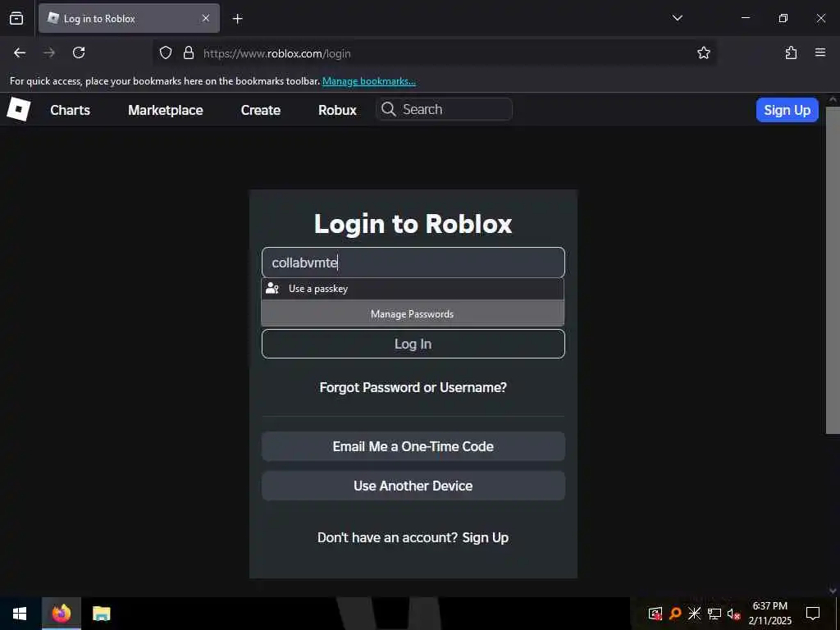This screenshot has width=840, height=630.
Task: Click the Log In button
Action: point(413,344)
